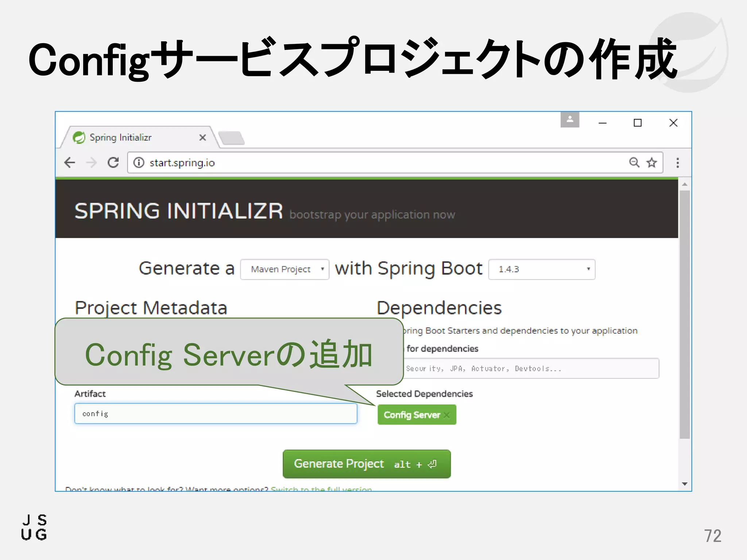Screen dimensions: 747x560
Task: Reload the start.spring.io page
Action: [x=113, y=162]
